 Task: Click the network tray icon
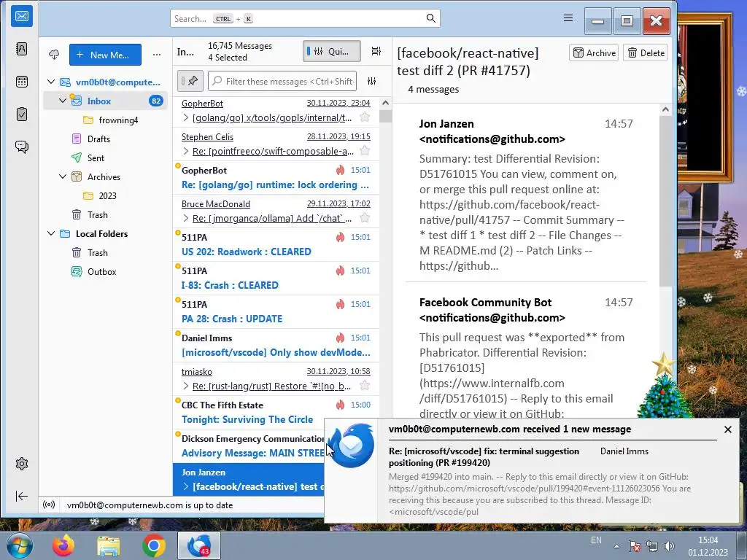click(651, 546)
